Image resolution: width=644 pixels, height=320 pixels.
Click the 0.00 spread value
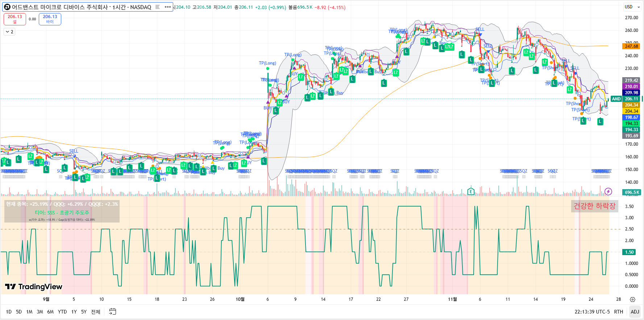click(32, 19)
